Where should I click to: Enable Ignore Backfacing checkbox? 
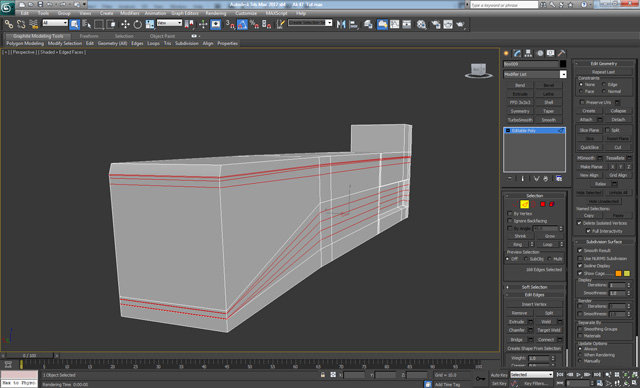coord(509,221)
